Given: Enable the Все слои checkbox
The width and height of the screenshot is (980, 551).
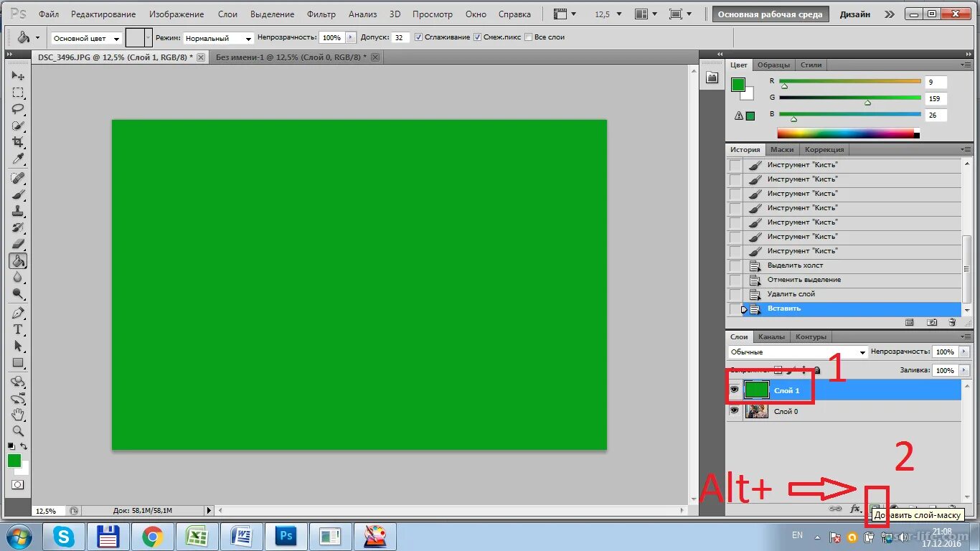Looking at the screenshot, I should [x=529, y=37].
